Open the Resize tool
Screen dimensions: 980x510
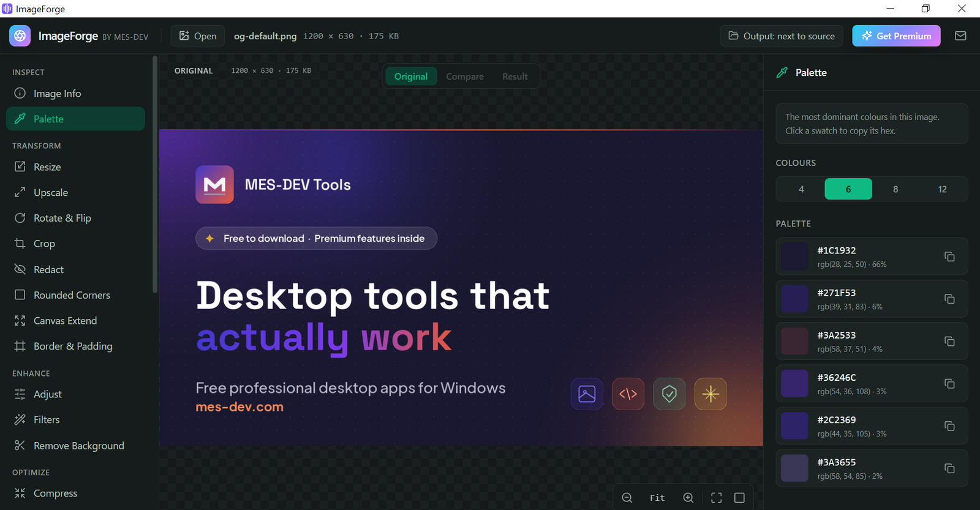pyautogui.click(x=75, y=167)
